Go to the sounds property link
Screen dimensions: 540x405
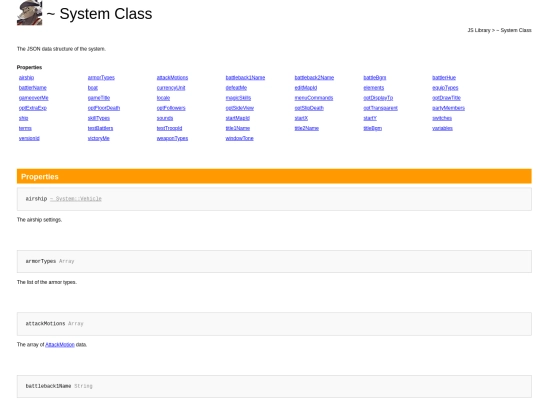coord(165,118)
